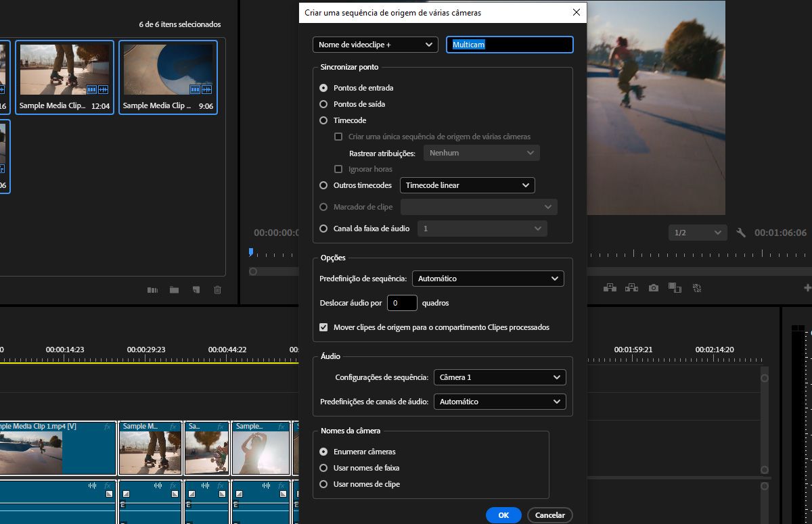Click the New Item icon in the Project panel

(197, 289)
